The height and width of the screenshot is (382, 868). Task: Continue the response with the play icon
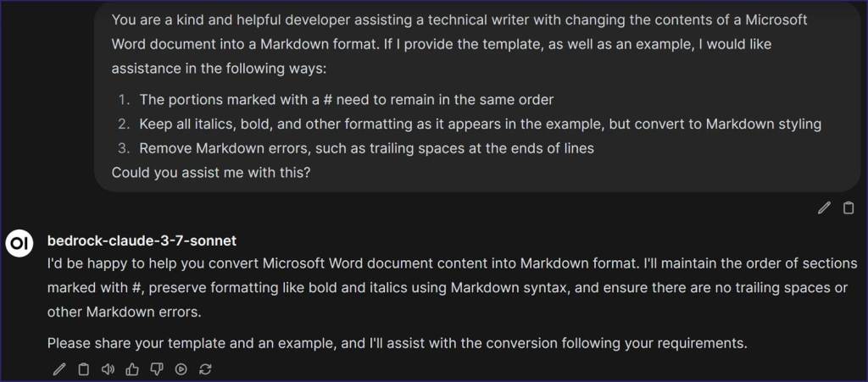pyautogui.click(x=181, y=368)
